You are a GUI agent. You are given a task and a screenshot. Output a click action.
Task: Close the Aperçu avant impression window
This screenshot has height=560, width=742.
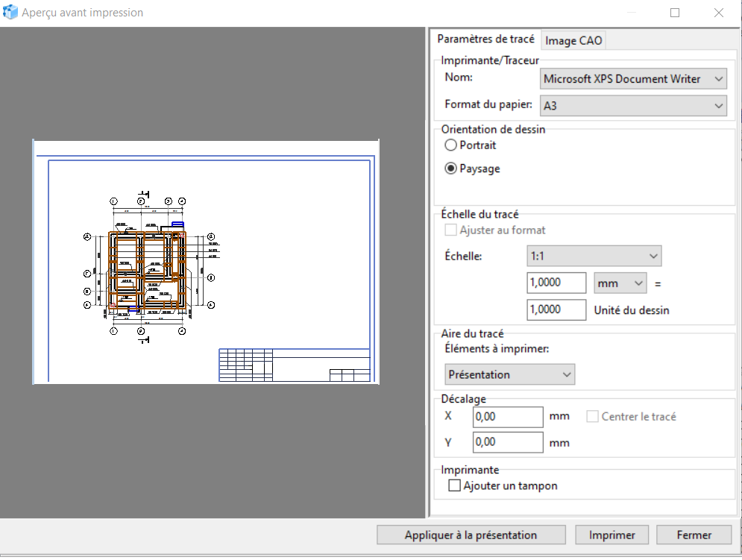[719, 13]
